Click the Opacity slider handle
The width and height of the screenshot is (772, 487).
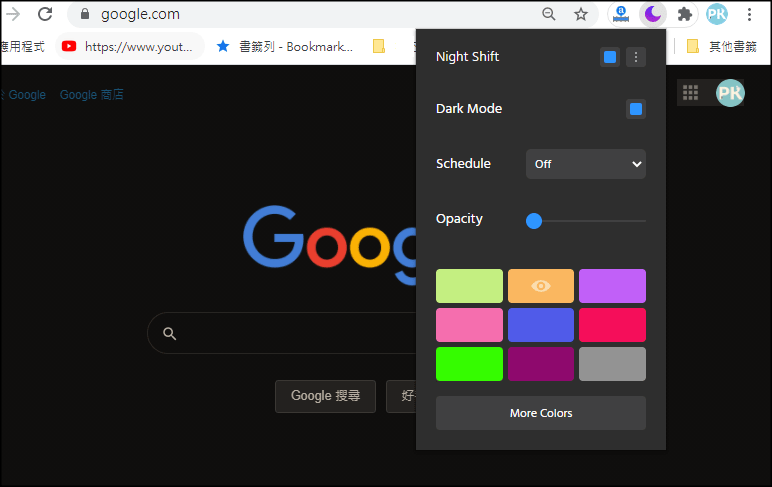pos(534,221)
